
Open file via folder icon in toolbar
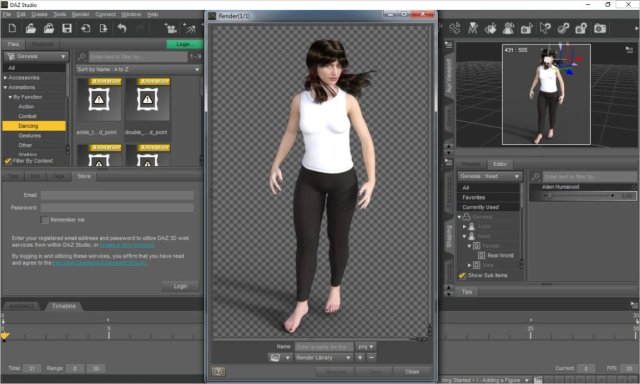pos(31,28)
